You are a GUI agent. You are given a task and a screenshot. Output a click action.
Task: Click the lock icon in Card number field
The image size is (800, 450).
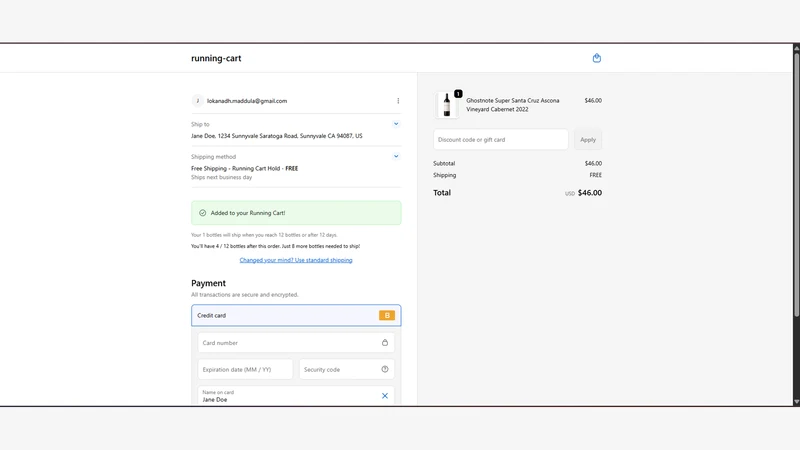pos(385,343)
